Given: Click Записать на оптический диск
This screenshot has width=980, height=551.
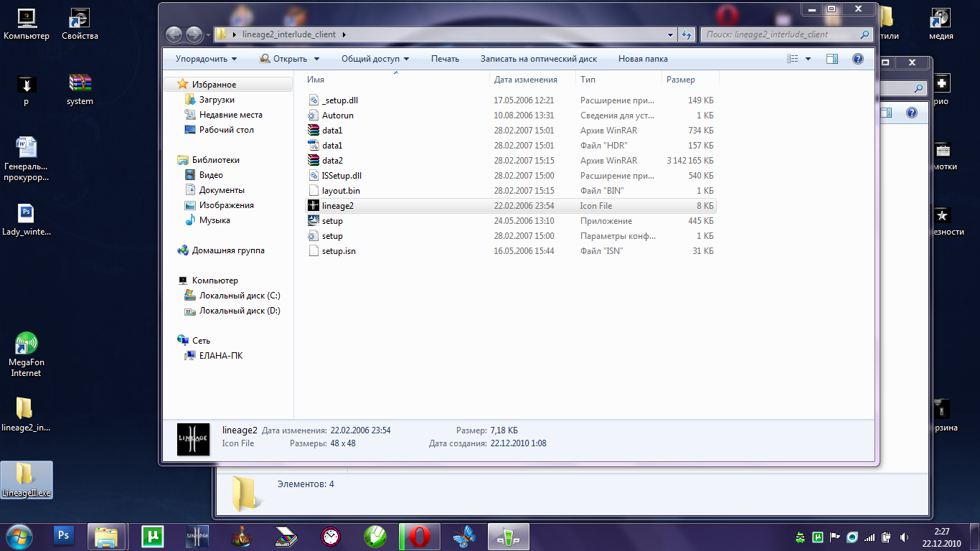Looking at the screenshot, I should point(539,59).
